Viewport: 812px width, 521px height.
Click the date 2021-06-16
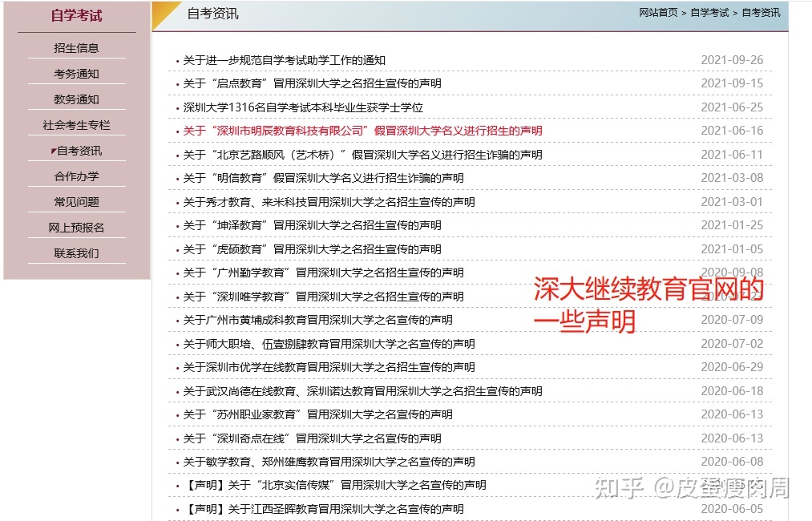[x=732, y=131]
